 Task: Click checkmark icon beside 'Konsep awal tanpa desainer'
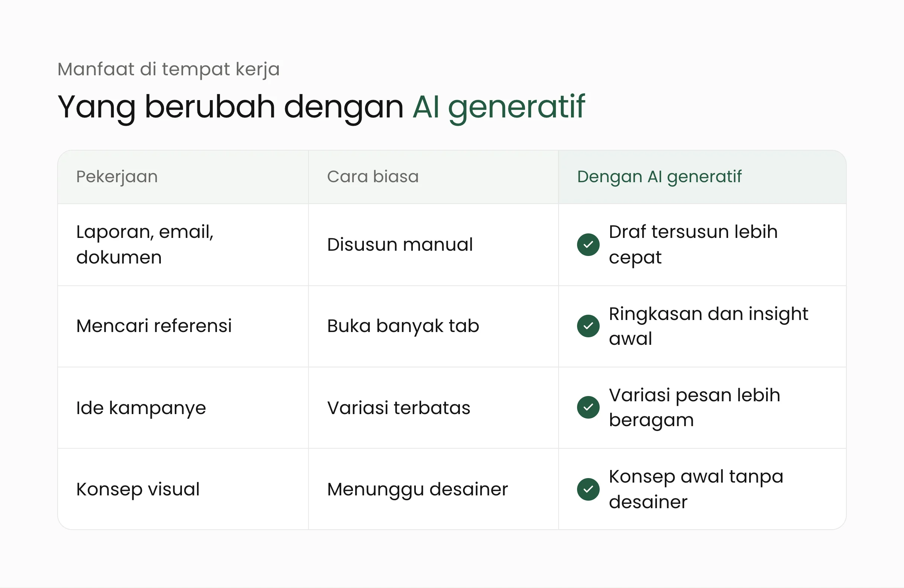[x=588, y=489]
